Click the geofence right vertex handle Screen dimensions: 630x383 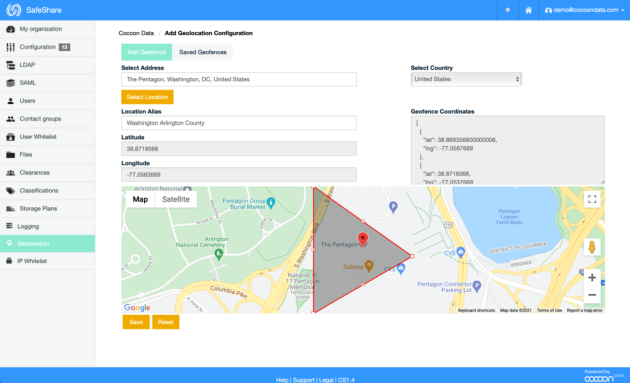(x=412, y=256)
